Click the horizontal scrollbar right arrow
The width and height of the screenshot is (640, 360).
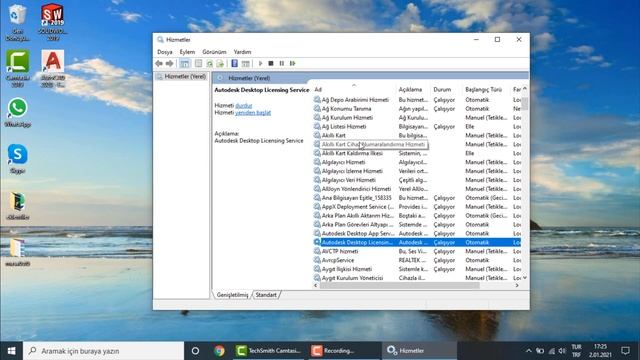pyautogui.click(x=517, y=286)
